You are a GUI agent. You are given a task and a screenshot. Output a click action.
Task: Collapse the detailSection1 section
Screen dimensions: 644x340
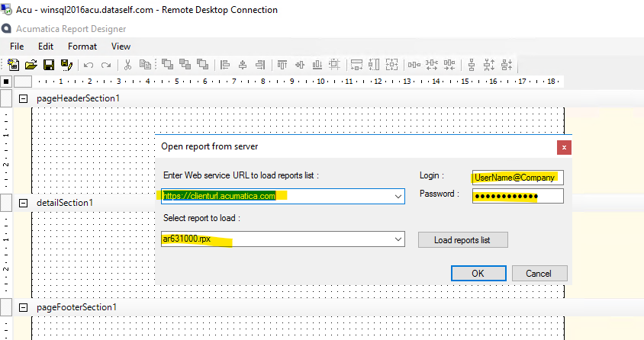23,203
